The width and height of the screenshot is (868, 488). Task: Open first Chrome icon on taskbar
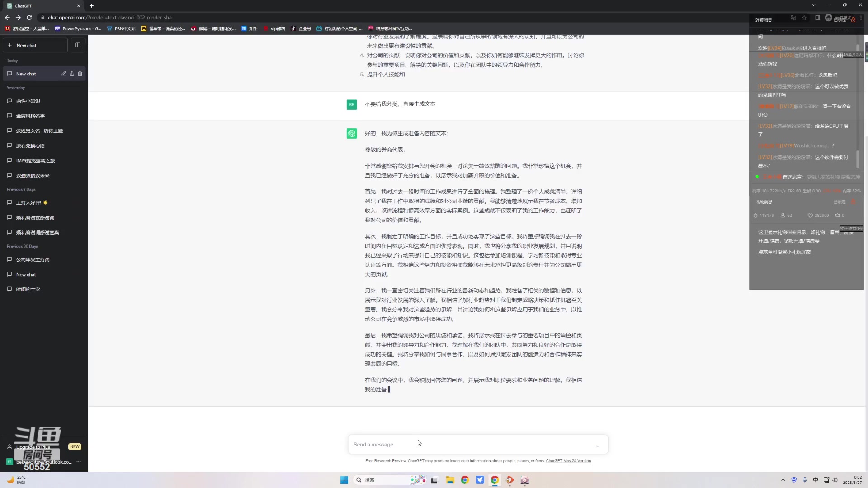pyautogui.click(x=465, y=480)
